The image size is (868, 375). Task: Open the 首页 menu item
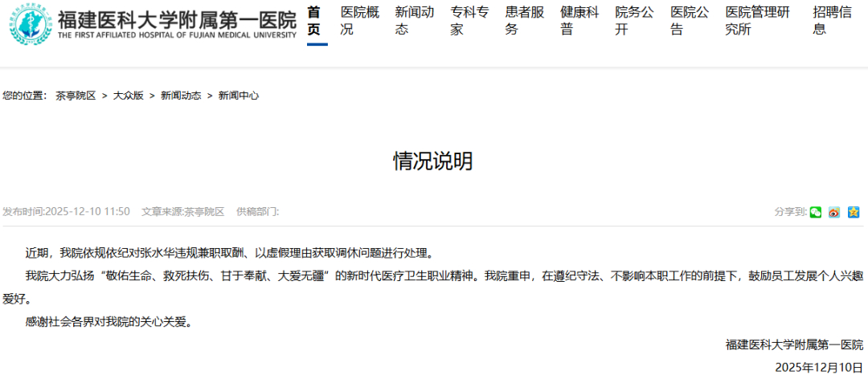[314, 21]
